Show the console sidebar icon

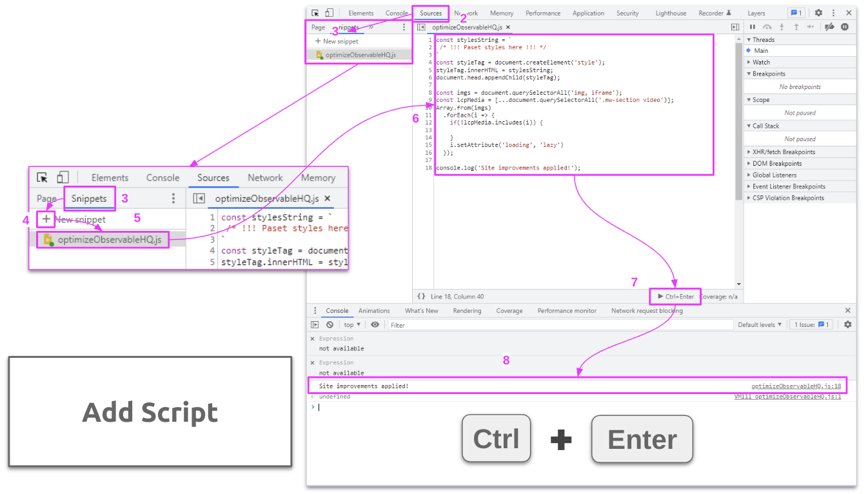coord(315,324)
